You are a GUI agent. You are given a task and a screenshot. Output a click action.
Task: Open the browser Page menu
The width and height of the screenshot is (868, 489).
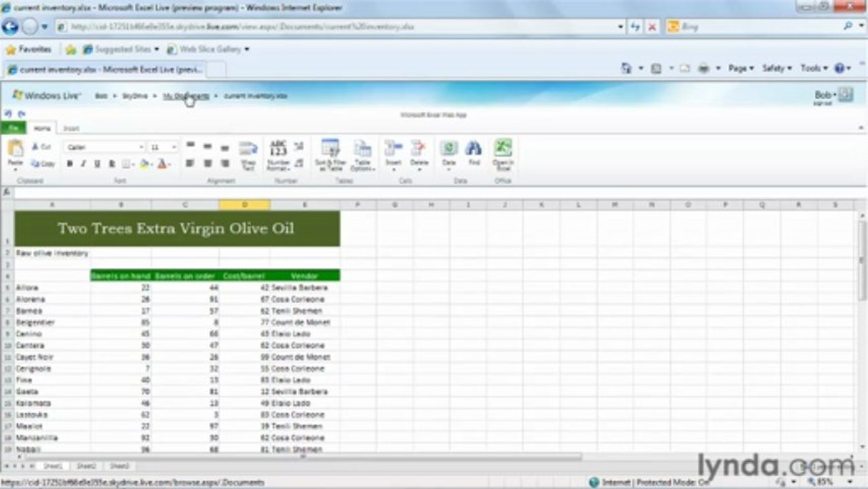pos(741,69)
